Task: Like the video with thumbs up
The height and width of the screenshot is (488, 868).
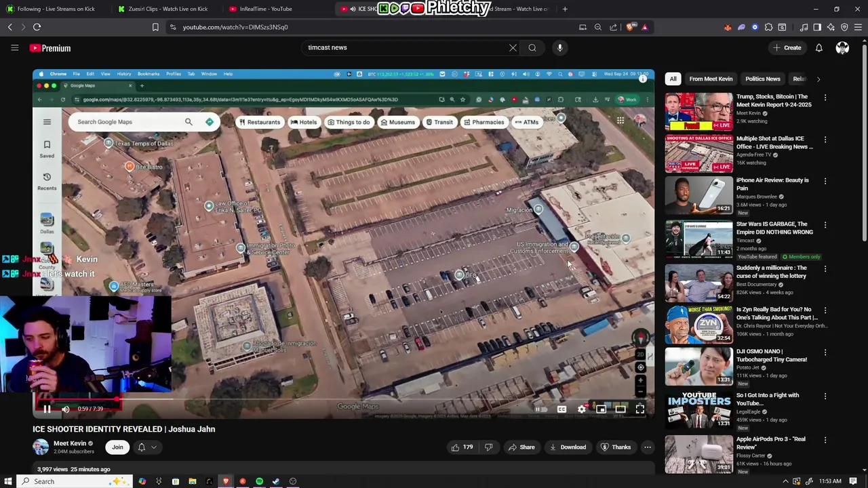Action: [462, 447]
